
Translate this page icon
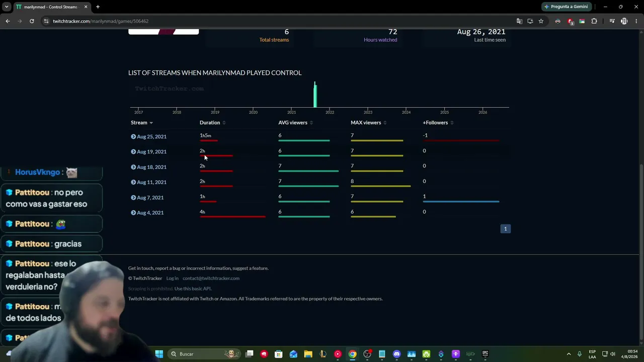[x=519, y=21]
